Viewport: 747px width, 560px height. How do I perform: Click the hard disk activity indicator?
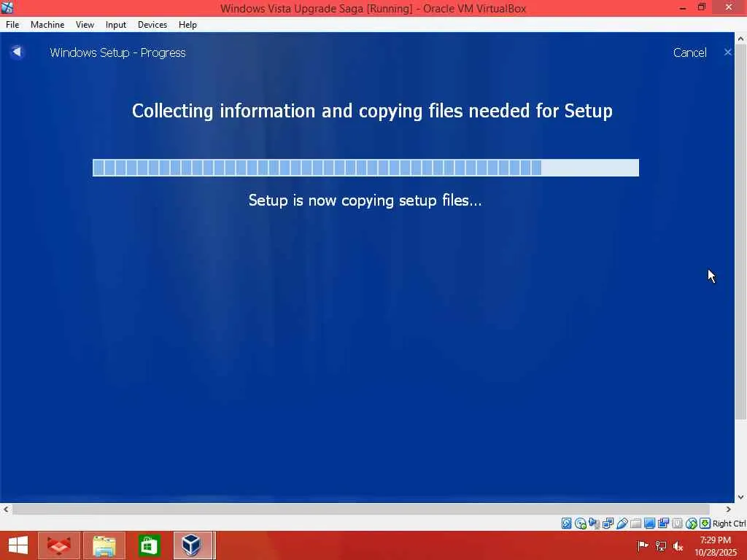click(x=566, y=524)
